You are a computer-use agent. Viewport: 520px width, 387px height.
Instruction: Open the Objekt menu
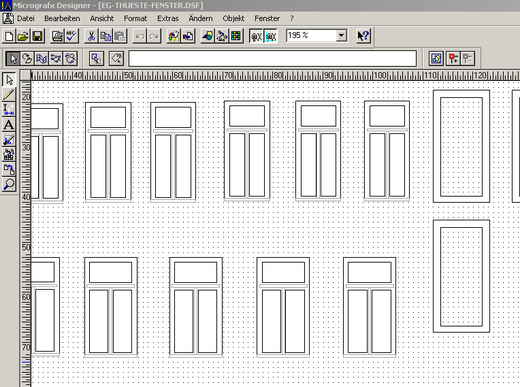click(233, 19)
